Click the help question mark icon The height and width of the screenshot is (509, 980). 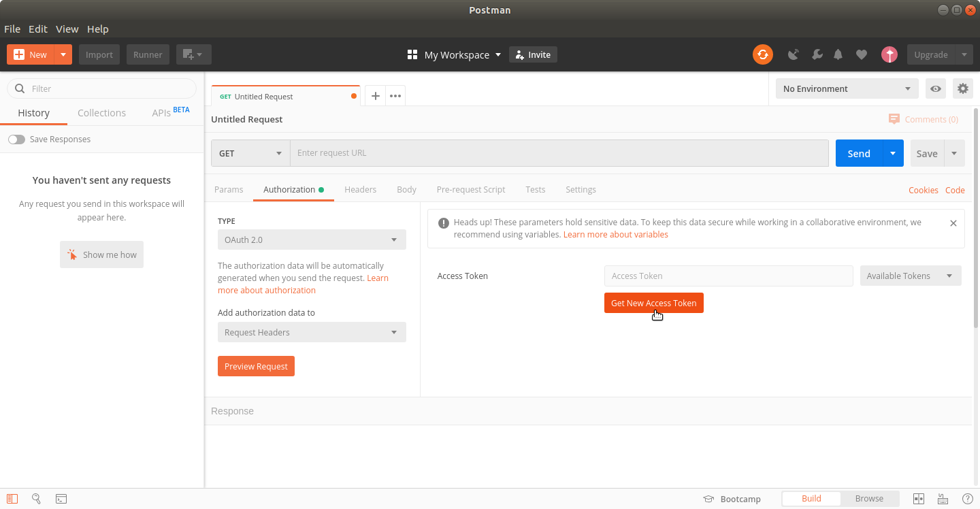(x=967, y=499)
